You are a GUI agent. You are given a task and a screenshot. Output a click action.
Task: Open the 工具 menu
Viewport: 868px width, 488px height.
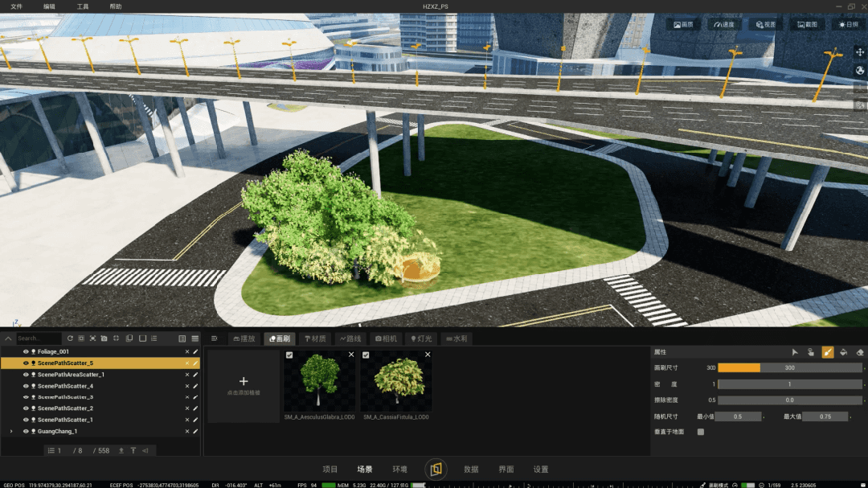83,6
